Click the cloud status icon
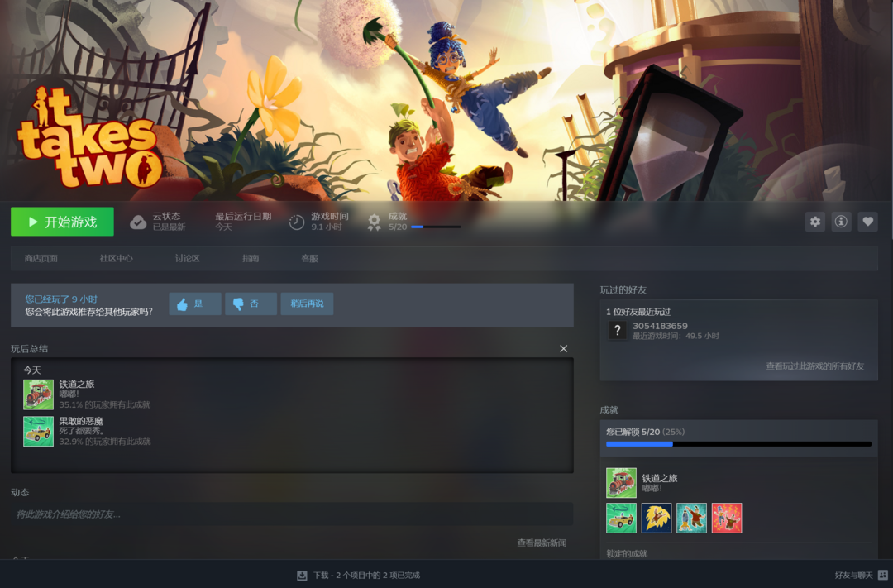 pos(138,222)
